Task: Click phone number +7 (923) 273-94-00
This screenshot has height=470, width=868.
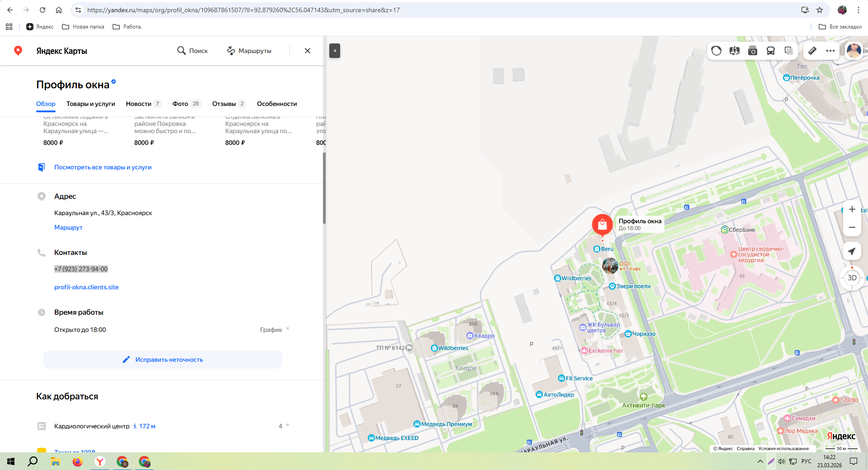Action: coord(81,269)
